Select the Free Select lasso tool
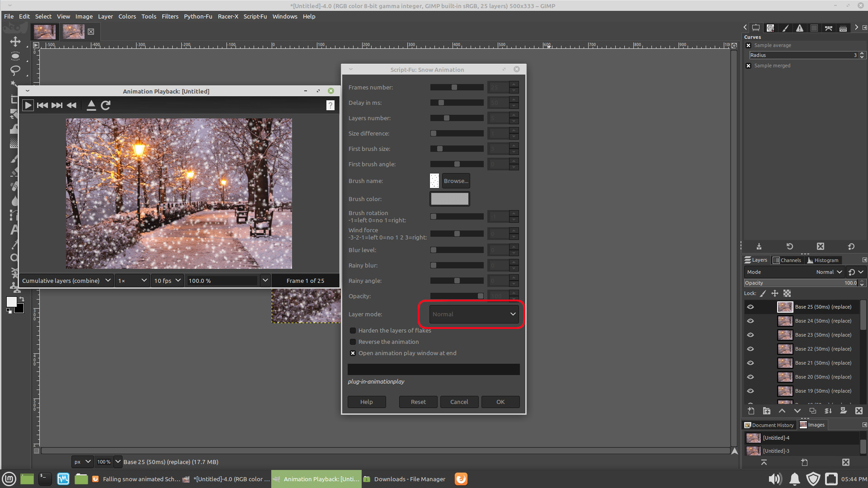 (x=15, y=70)
